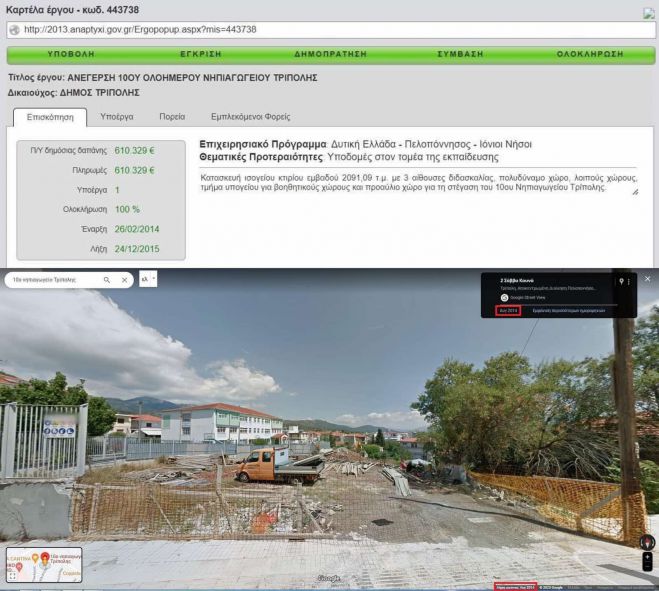This screenshot has height=591, width=659.
Task: Click the completion value 100 %
Action: click(127, 209)
